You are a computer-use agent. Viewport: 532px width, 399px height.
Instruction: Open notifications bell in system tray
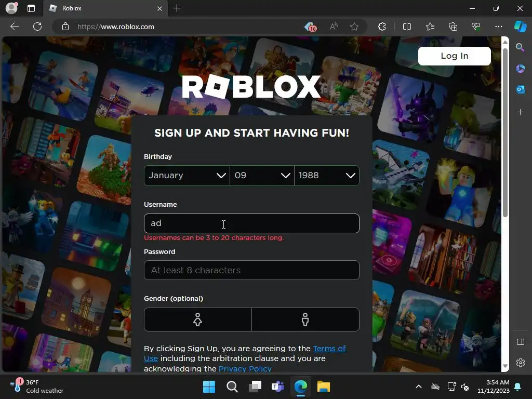click(518, 387)
